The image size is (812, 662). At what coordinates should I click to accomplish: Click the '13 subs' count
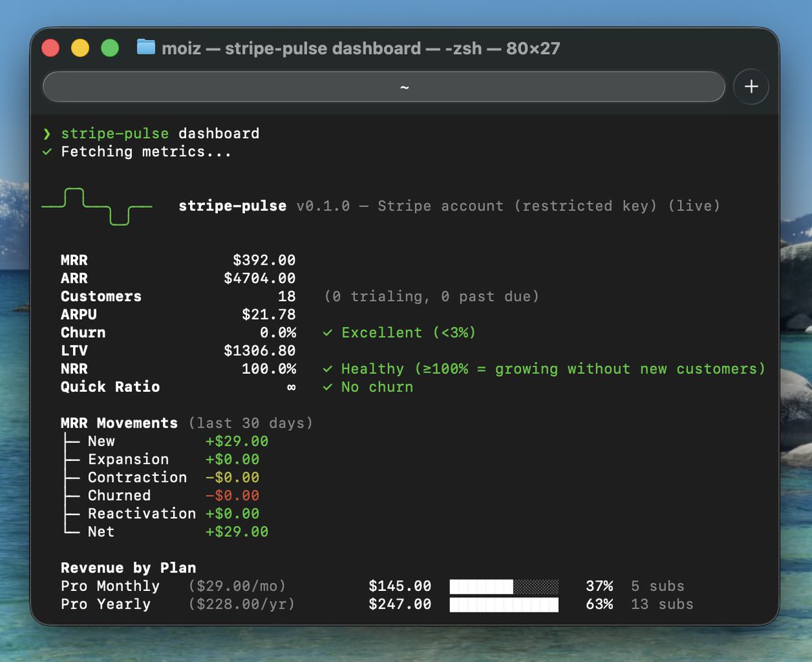point(662,604)
